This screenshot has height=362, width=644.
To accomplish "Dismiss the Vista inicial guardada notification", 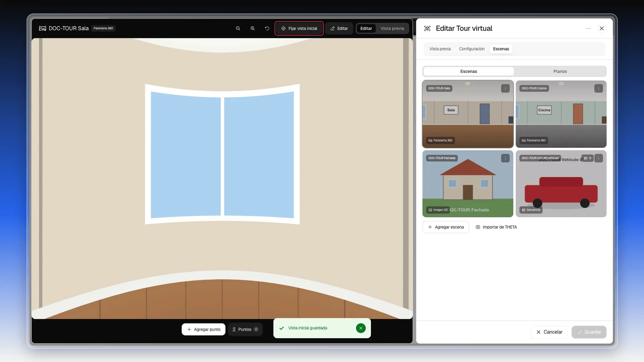I will (361, 328).
